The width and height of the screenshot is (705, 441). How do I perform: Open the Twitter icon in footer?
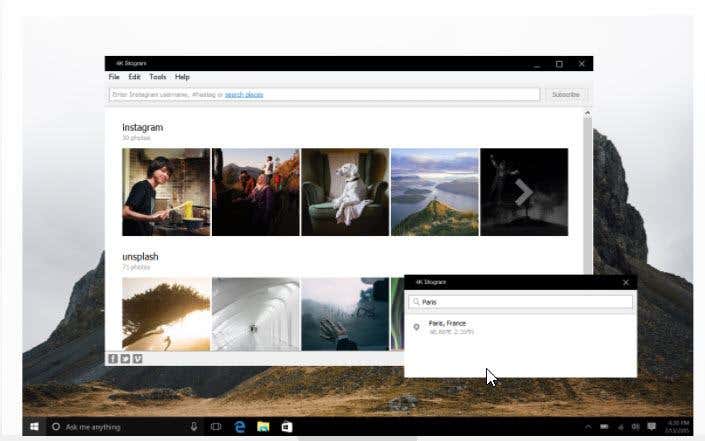tap(125, 359)
